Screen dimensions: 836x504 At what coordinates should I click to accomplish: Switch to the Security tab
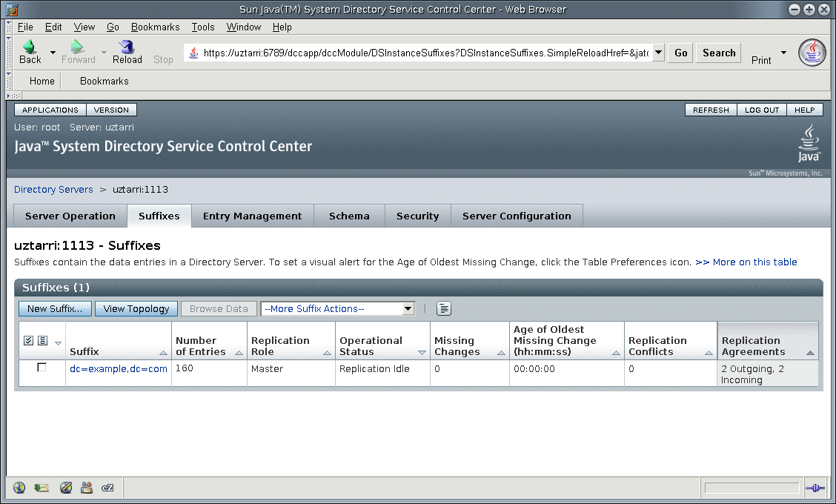[417, 216]
